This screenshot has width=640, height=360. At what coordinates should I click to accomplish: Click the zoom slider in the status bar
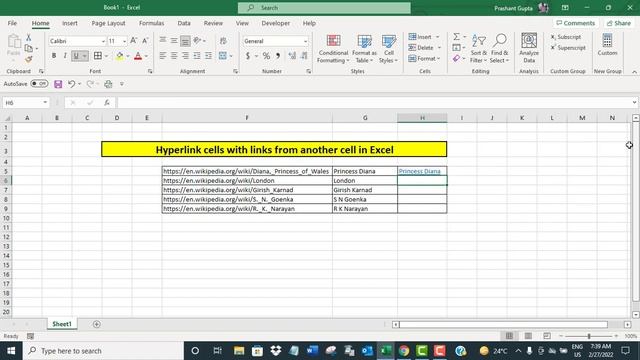(x=589, y=336)
